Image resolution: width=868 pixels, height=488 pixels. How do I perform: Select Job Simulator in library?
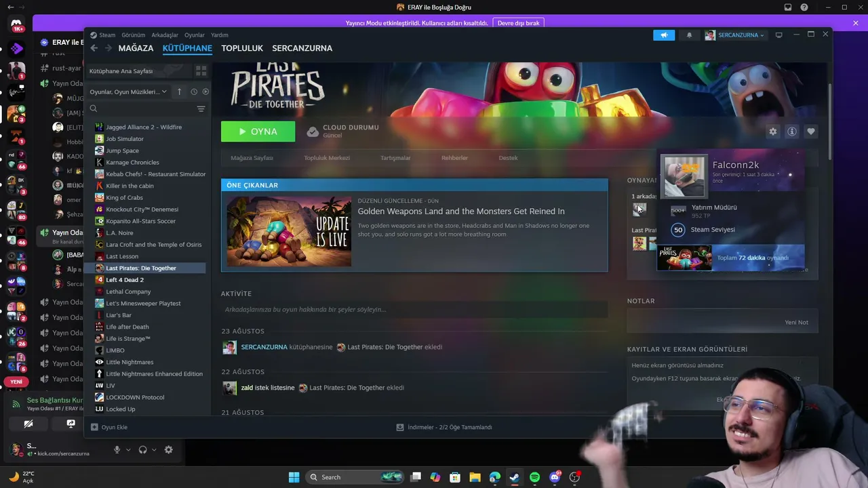coord(125,139)
